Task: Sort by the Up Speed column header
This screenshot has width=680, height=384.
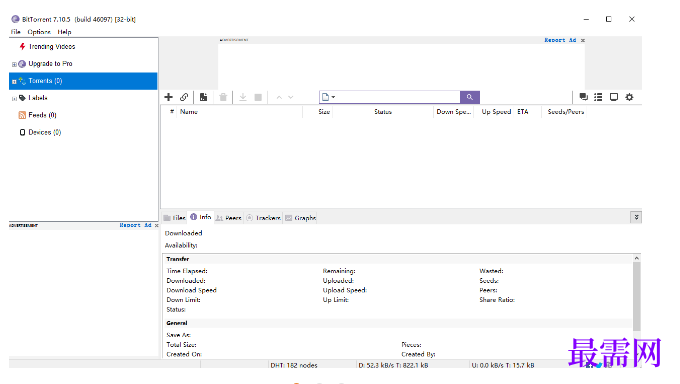Action: (x=496, y=112)
